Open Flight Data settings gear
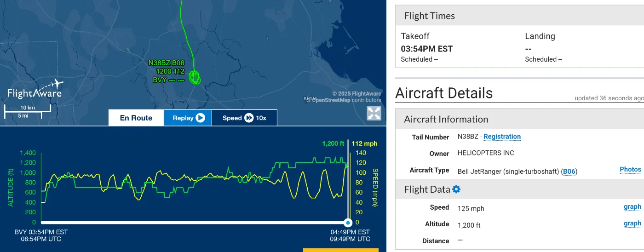This screenshot has width=644, height=252. pos(456,189)
